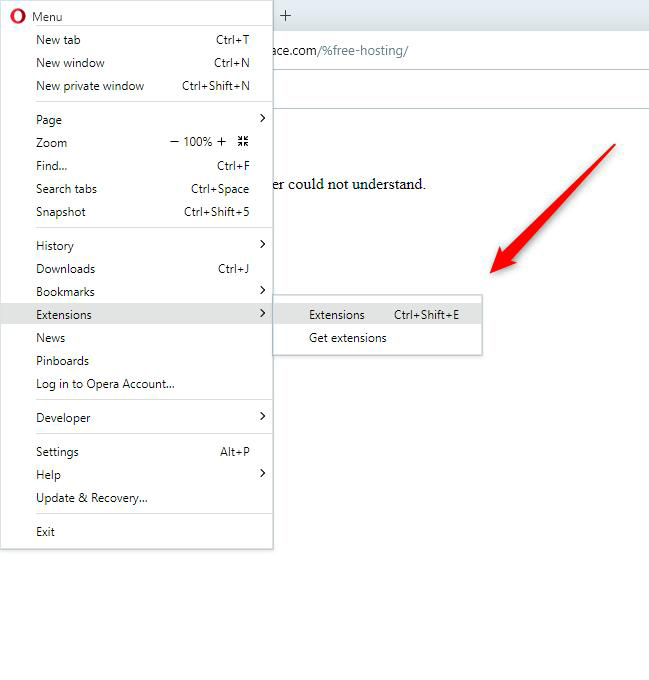Open Settings from the menu
This screenshot has height=680, width=649.
coord(137,451)
